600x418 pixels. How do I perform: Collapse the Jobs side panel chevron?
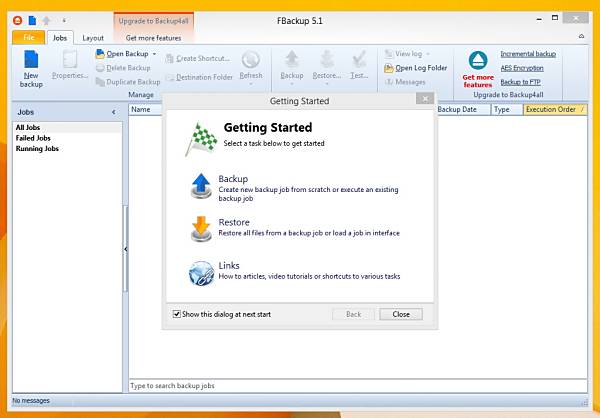click(114, 112)
